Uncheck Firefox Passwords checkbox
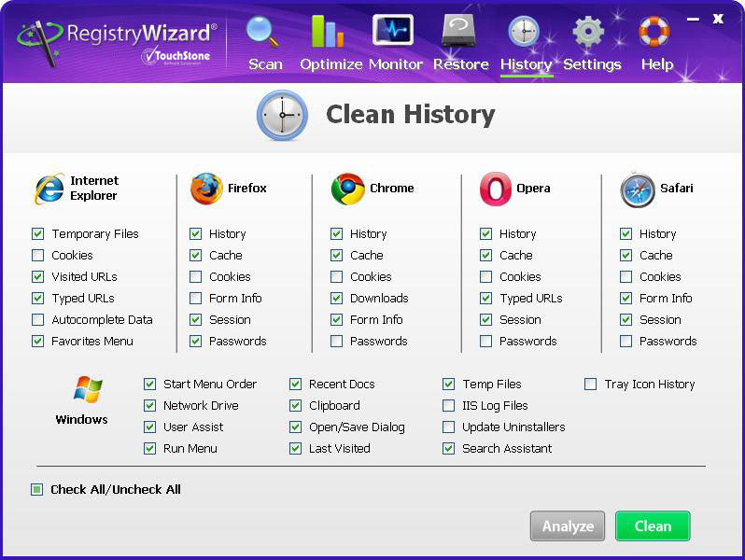 coord(196,341)
